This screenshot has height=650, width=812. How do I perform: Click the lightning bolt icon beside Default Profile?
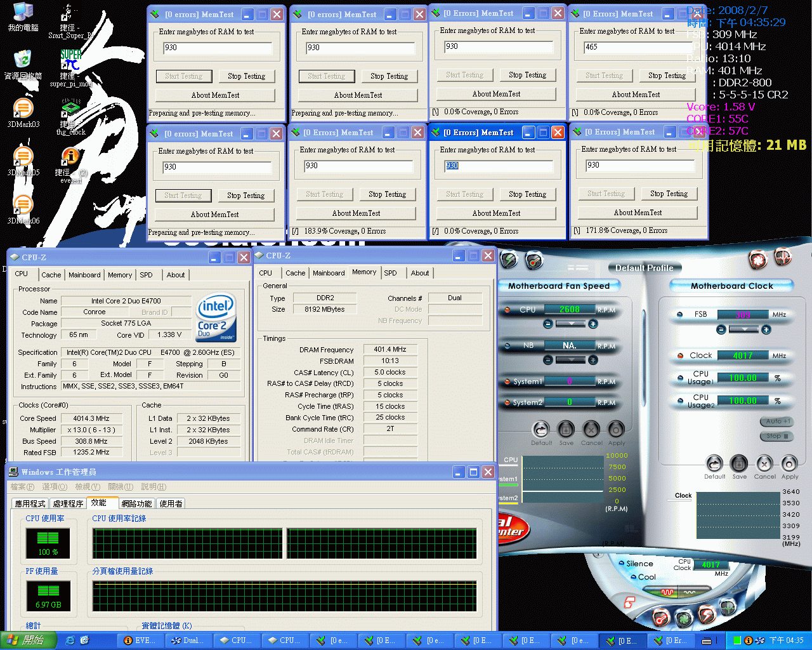point(509,260)
